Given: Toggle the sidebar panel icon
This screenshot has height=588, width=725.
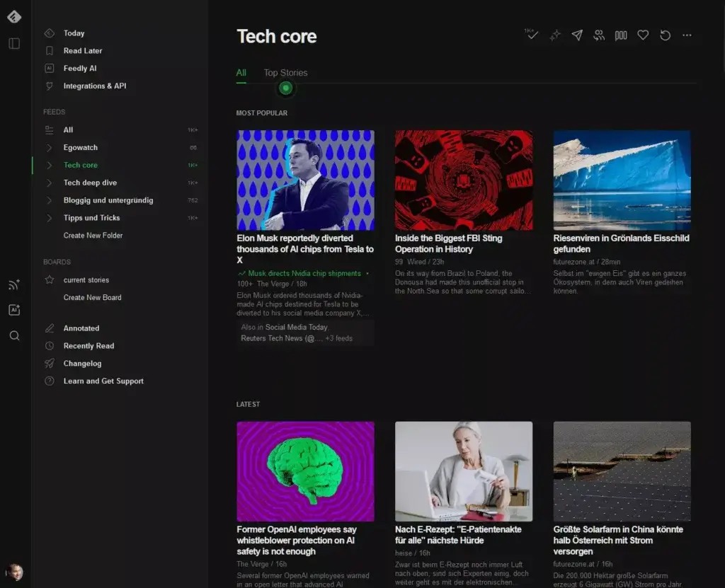Looking at the screenshot, I should click(14, 43).
